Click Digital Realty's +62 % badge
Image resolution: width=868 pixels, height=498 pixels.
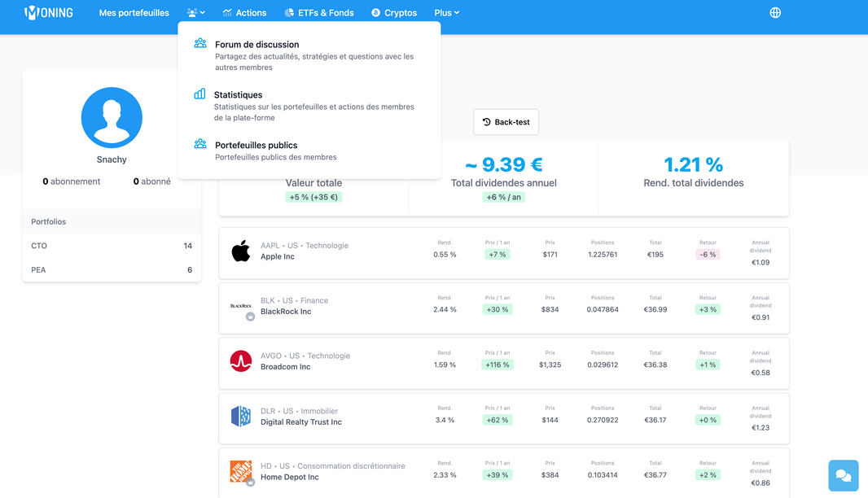[x=498, y=420]
